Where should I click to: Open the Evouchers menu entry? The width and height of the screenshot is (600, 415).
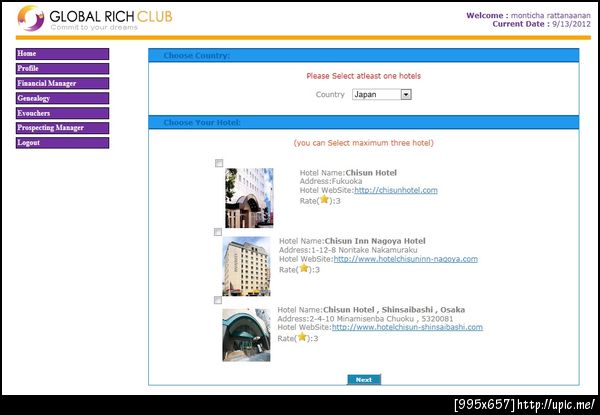coord(62,113)
